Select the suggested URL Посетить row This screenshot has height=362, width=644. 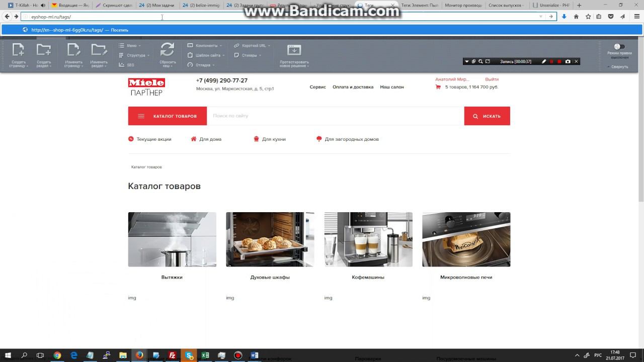322,30
